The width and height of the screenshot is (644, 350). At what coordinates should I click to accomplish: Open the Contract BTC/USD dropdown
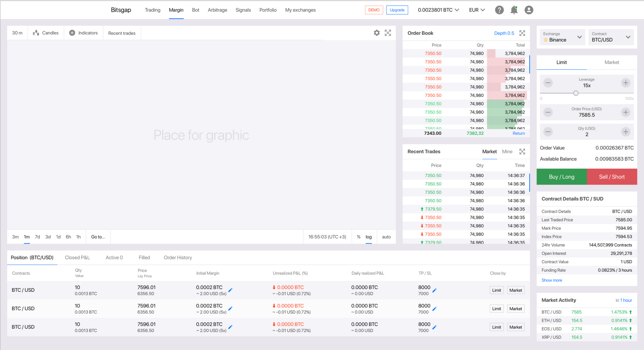tap(611, 37)
